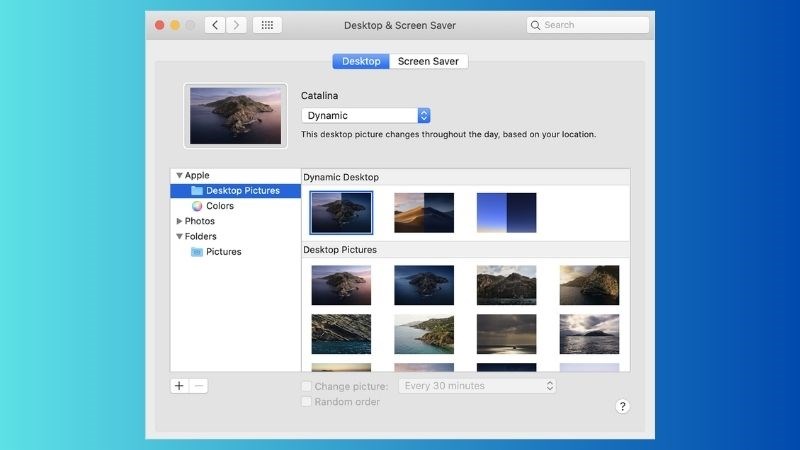This screenshot has width=800, height=450.
Task: Go forward with the right chevron button
Action: [236, 25]
